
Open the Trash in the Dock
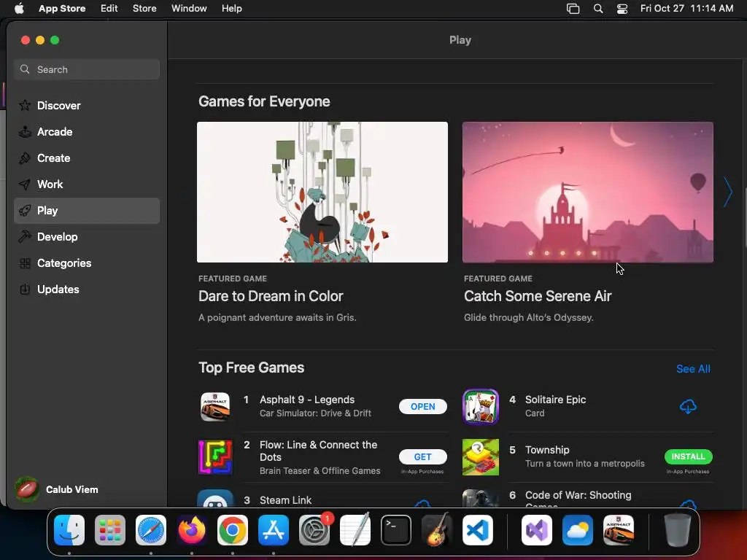[x=678, y=530]
